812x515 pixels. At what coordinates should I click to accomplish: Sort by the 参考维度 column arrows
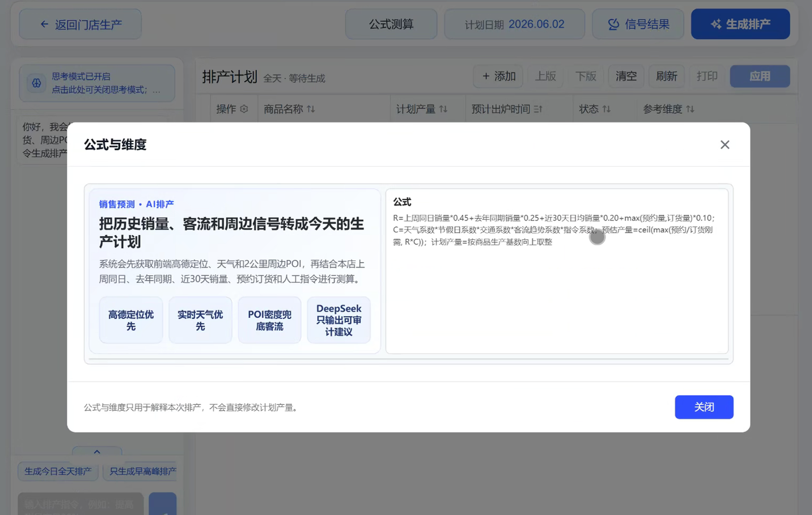(x=690, y=109)
